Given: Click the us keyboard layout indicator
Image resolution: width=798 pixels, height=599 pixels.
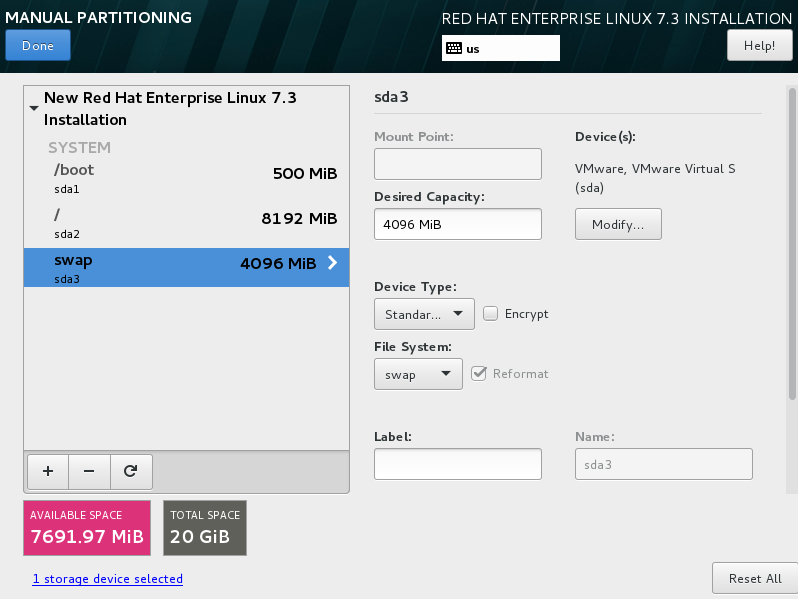Looking at the screenshot, I should [501, 48].
